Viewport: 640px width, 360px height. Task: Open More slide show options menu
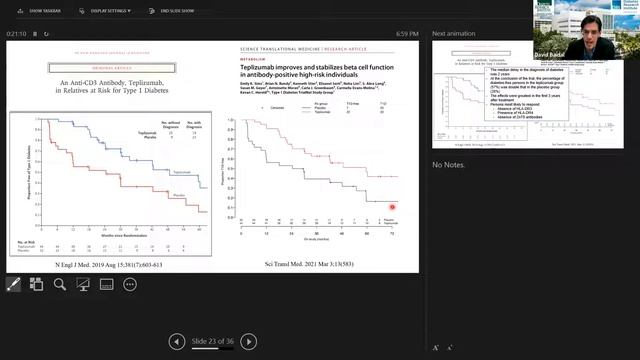(130, 284)
